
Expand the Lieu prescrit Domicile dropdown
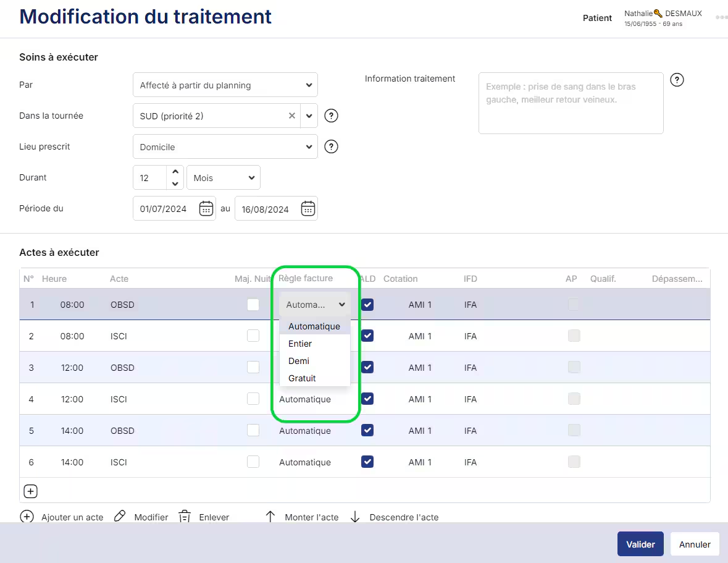225,147
